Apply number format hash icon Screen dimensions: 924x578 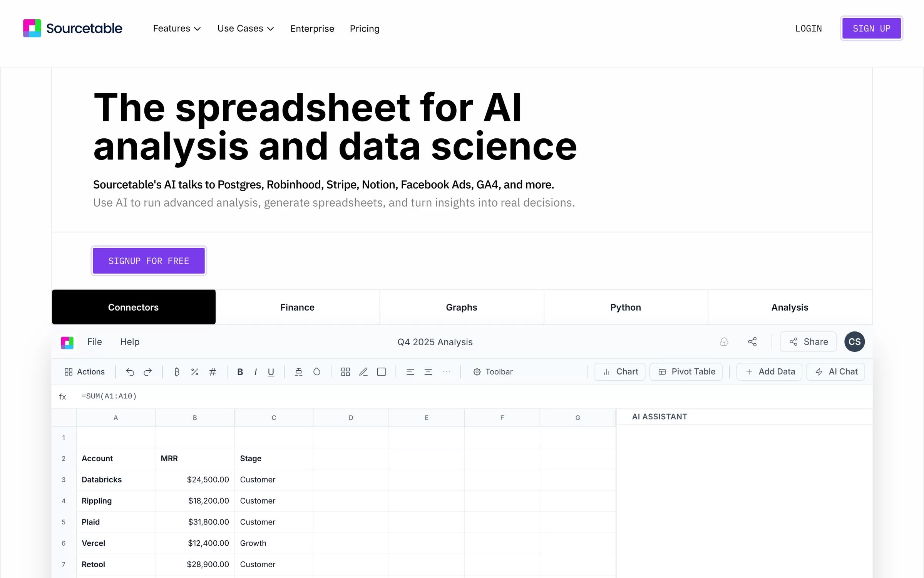(213, 372)
